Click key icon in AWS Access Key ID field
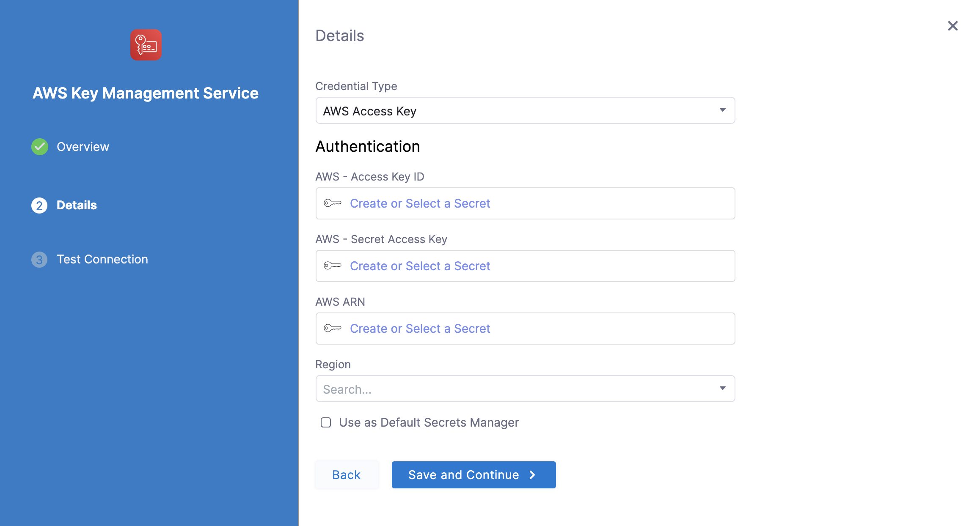Screen dimensions: 980x526 pyautogui.click(x=332, y=203)
